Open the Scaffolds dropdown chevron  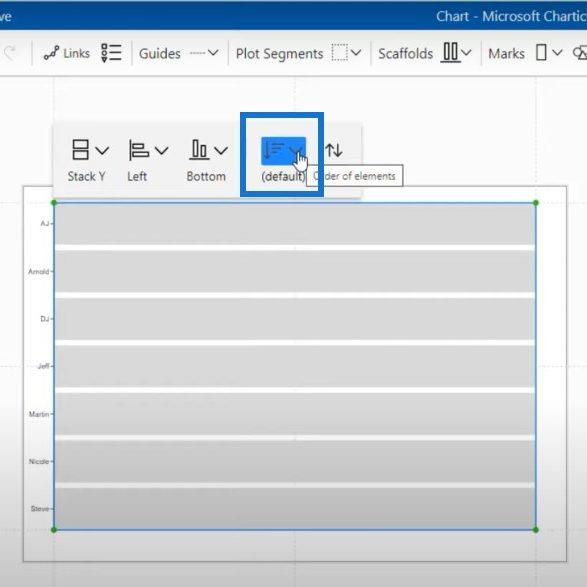pos(466,53)
